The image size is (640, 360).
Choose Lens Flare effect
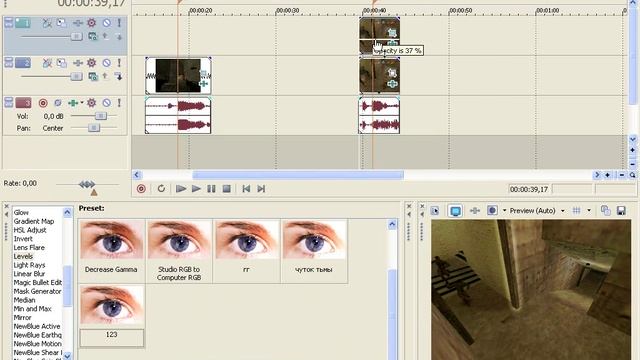point(29,247)
